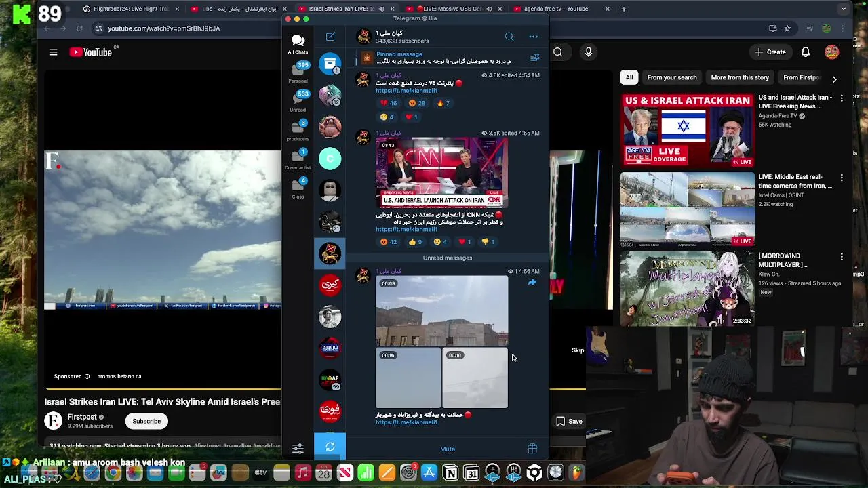The height and width of the screenshot is (488, 868).
Task: Click the fire 7 reaction
Action: [x=443, y=103]
